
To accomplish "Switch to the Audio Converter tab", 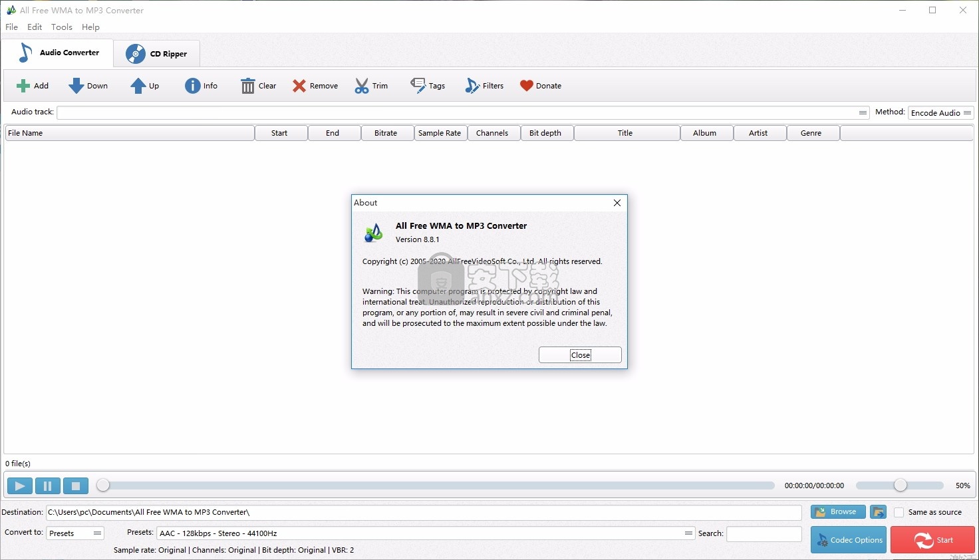I will 58,53.
